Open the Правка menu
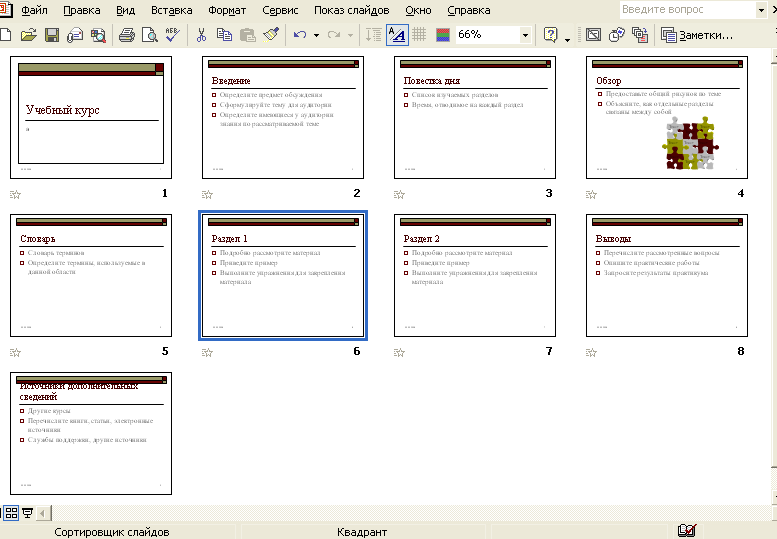 [x=82, y=10]
